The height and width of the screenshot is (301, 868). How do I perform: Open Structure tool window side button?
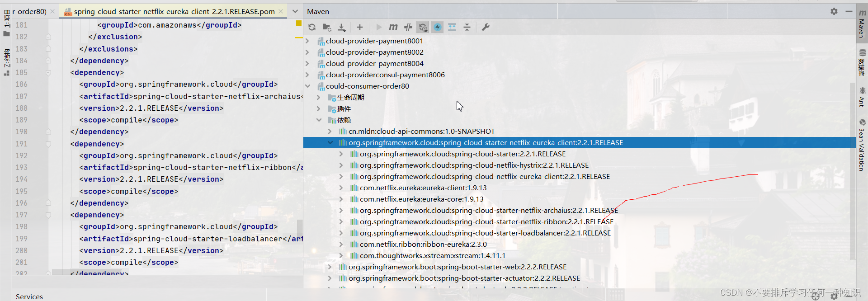[x=6, y=62]
